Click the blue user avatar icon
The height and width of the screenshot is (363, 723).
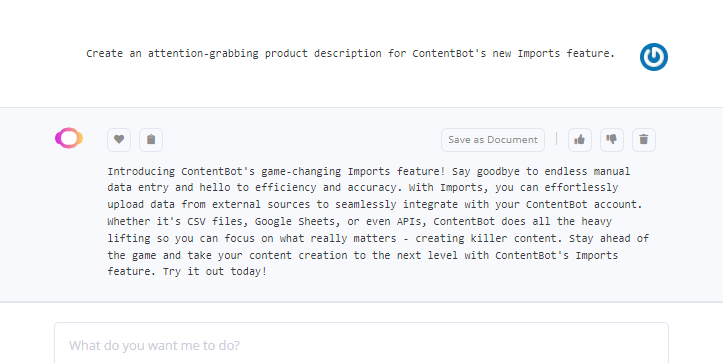point(654,57)
